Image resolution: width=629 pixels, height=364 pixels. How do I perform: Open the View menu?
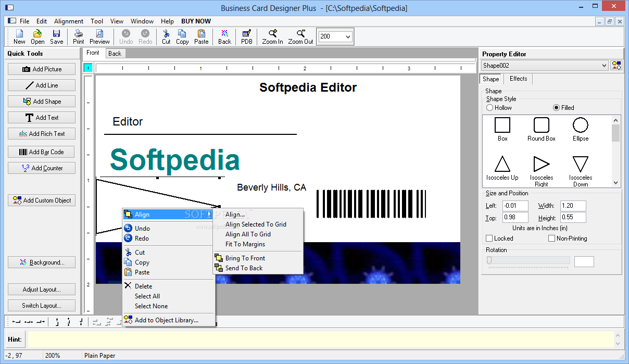pyautogui.click(x=117, y=21)
